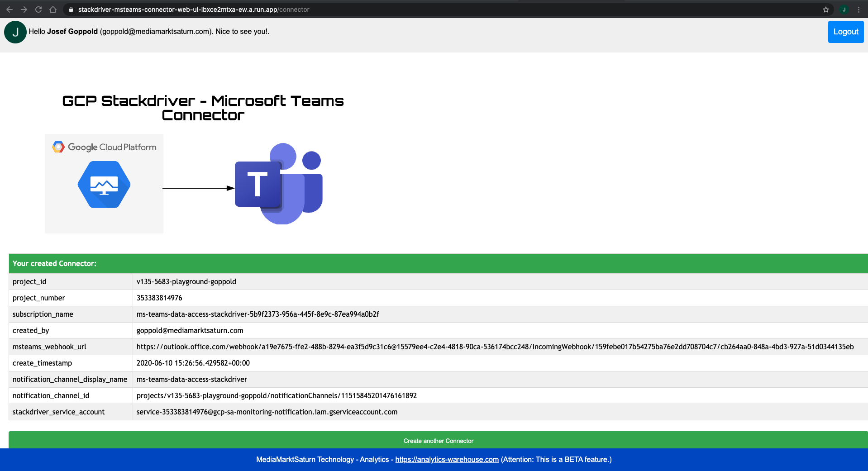Click the Microsoft Teams logo
The width and height of the screenshot is (868, 471).
pyautogui.click(x=279, y=184)
